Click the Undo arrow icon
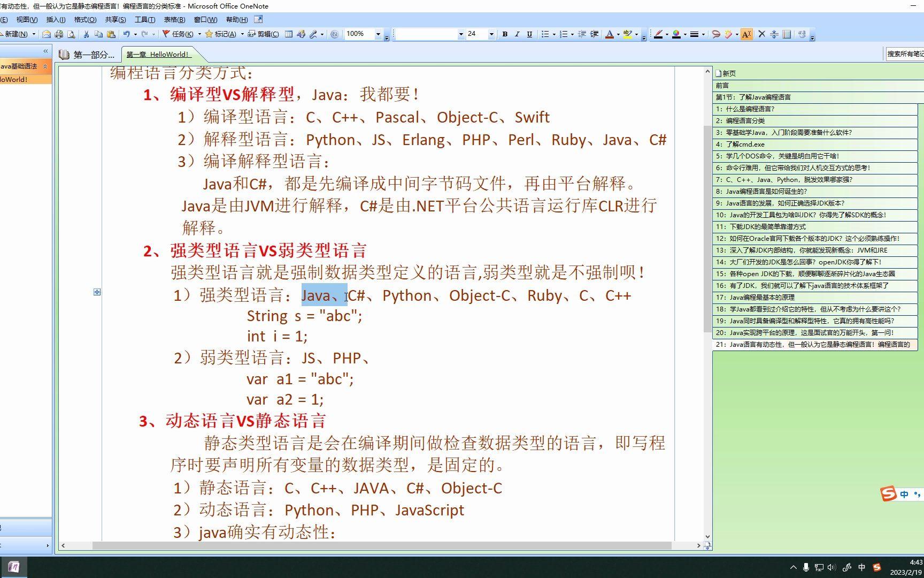Image resolution: width=924 pixels, height=578 pixels. 127,34
